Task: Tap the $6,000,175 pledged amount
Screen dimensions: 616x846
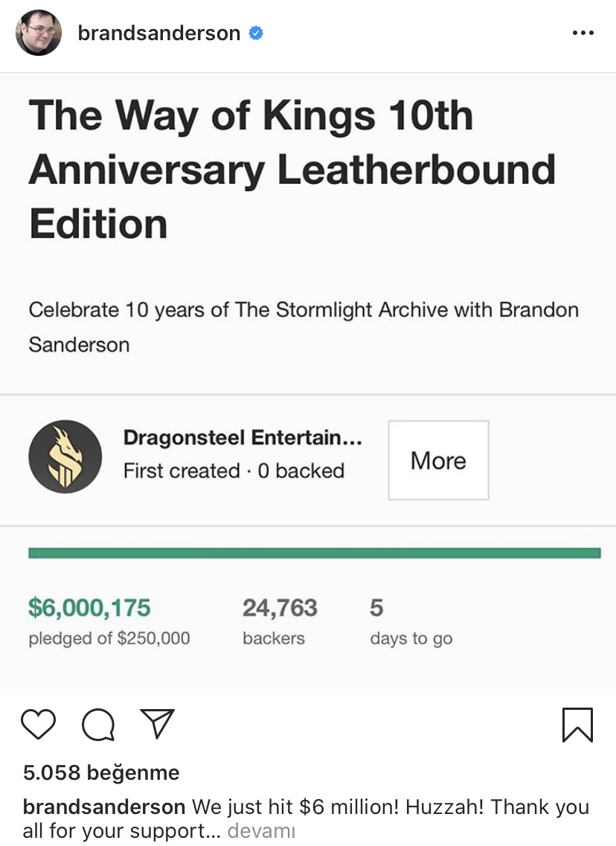Action: 89,608
